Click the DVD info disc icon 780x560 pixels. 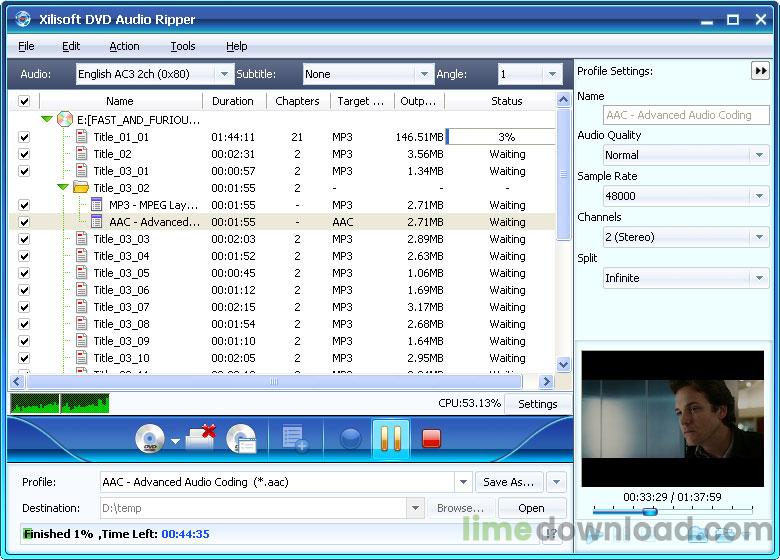point(241,439)
